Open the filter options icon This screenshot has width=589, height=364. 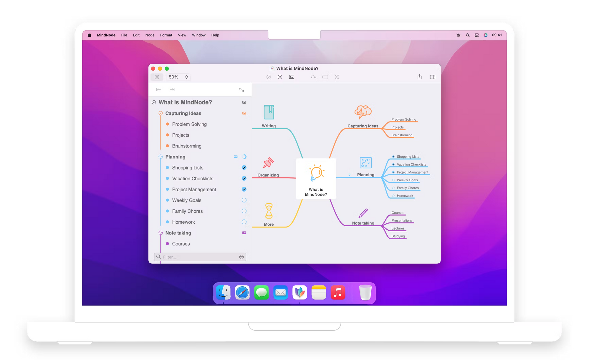click(x=241, y=257)
